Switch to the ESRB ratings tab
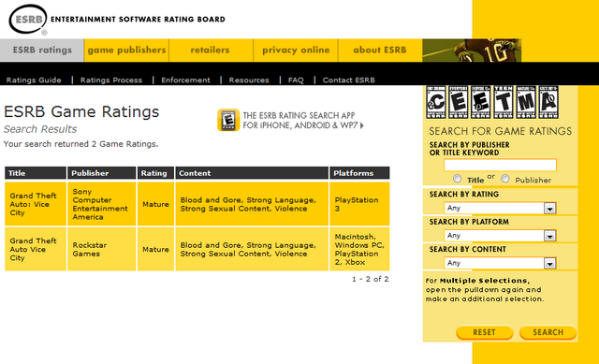 point(42,50)
